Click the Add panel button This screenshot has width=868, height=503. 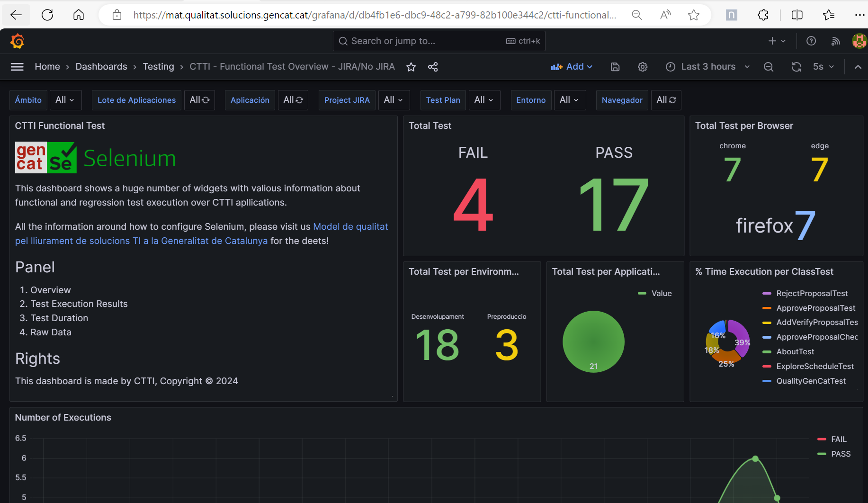point(572,67)
